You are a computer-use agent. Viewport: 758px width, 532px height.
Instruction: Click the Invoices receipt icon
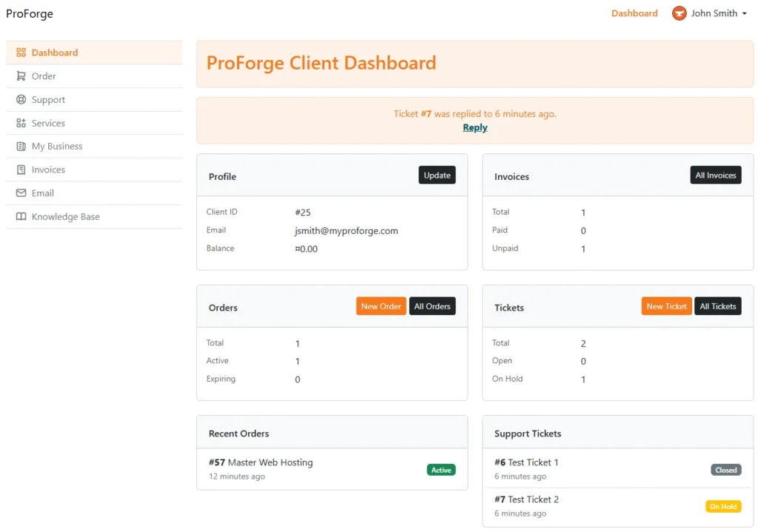(21, 169)
